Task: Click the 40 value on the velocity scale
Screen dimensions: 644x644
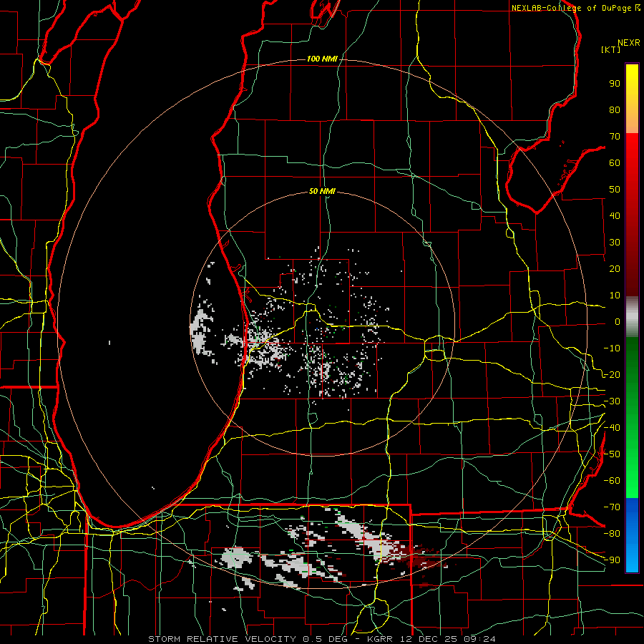Action: tap(615, 215)
